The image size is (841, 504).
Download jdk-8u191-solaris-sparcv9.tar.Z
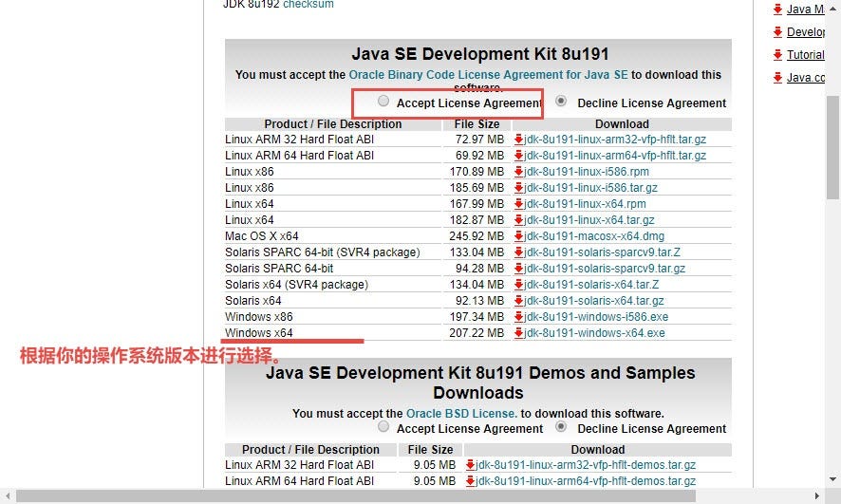tap(602, 252)
